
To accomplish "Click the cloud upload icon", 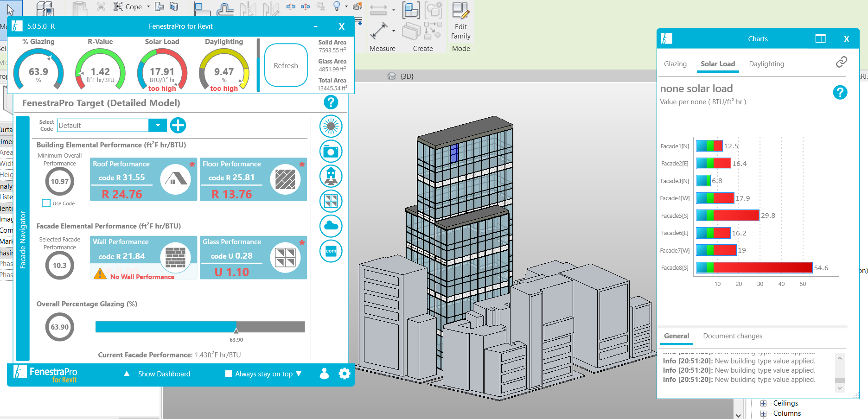I will [x=331, y=226].
